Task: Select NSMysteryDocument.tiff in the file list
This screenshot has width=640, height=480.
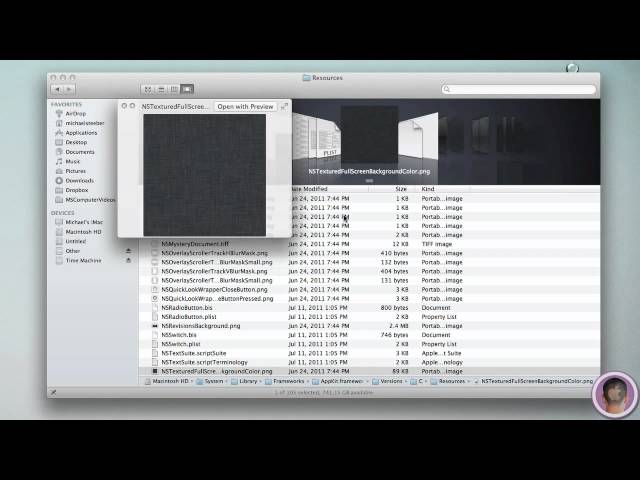Action: 195,244
